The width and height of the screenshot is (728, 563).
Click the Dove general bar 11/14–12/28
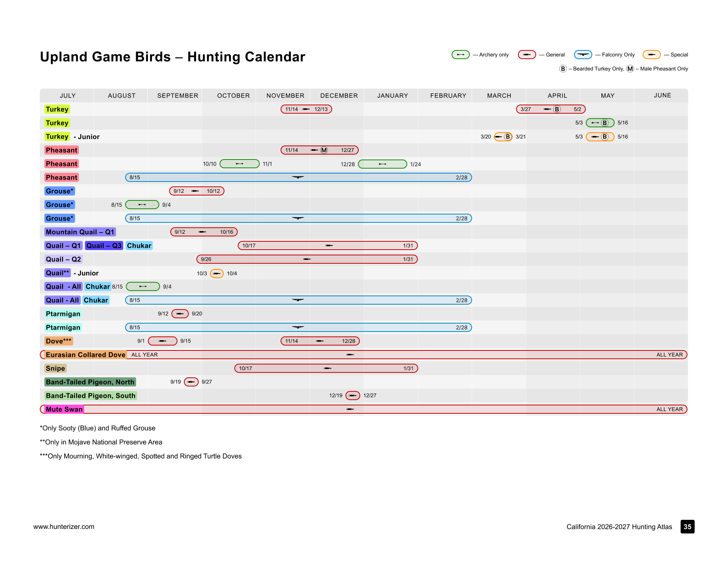[320, 341]
